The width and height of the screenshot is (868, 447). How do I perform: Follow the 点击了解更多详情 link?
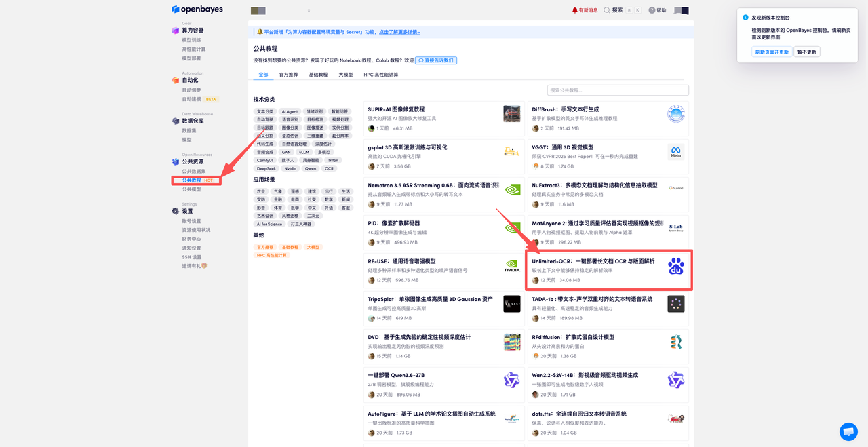[399, 32]
